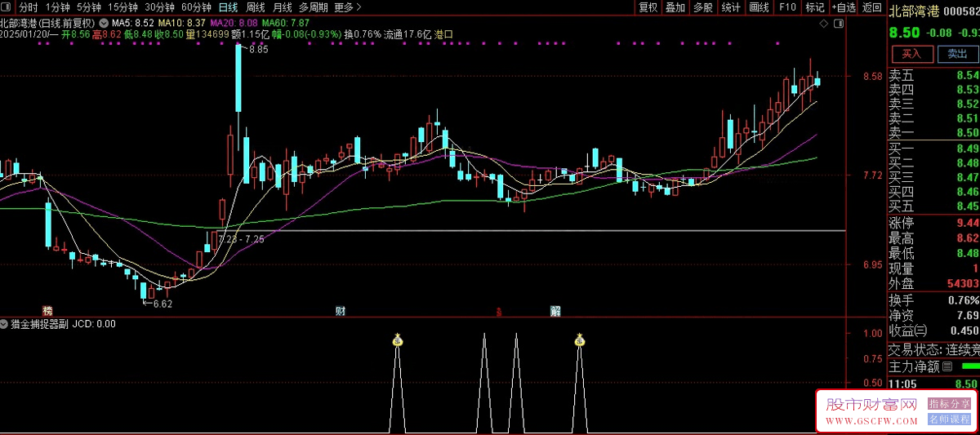Click the 买三 price 8.47 row
Image resolution: width=980 pixels, height=435 pixels.
pos(933,177)
